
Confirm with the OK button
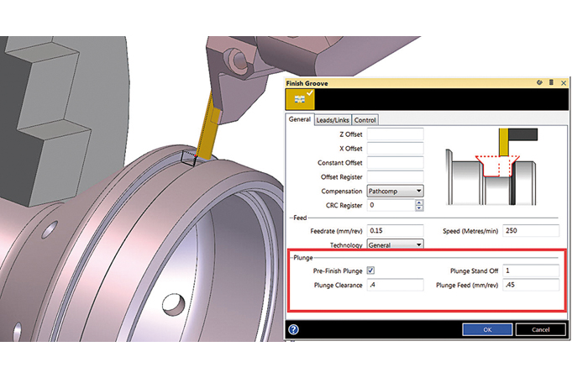click(x=487, y=329)
